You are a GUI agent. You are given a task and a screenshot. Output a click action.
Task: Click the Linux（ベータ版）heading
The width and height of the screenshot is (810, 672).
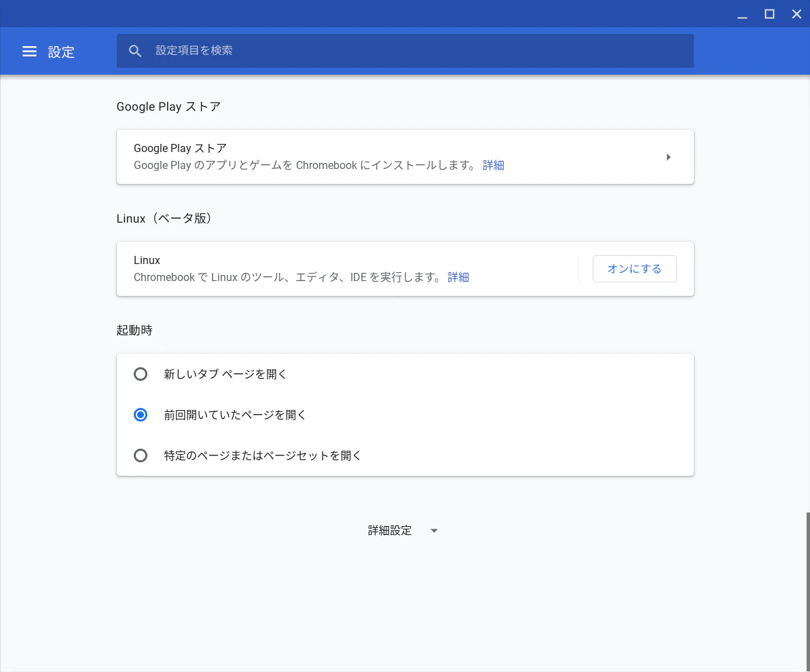tap(164, 219)
